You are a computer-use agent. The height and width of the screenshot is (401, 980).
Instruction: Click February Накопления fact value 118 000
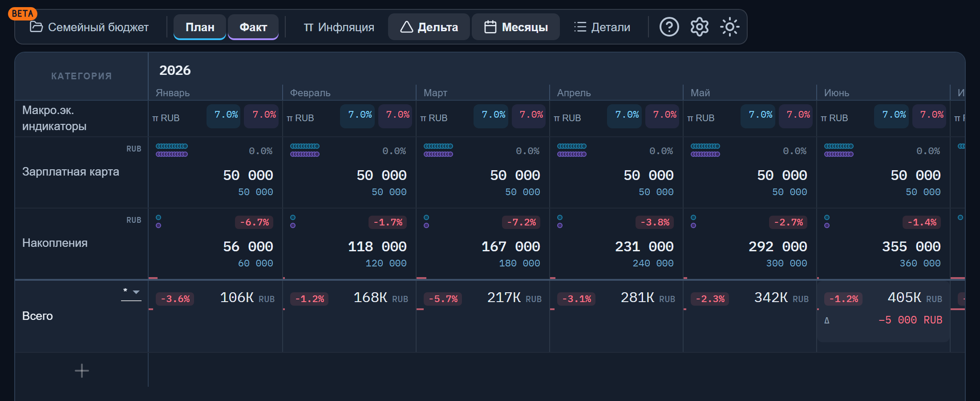[x=377, y=246]
